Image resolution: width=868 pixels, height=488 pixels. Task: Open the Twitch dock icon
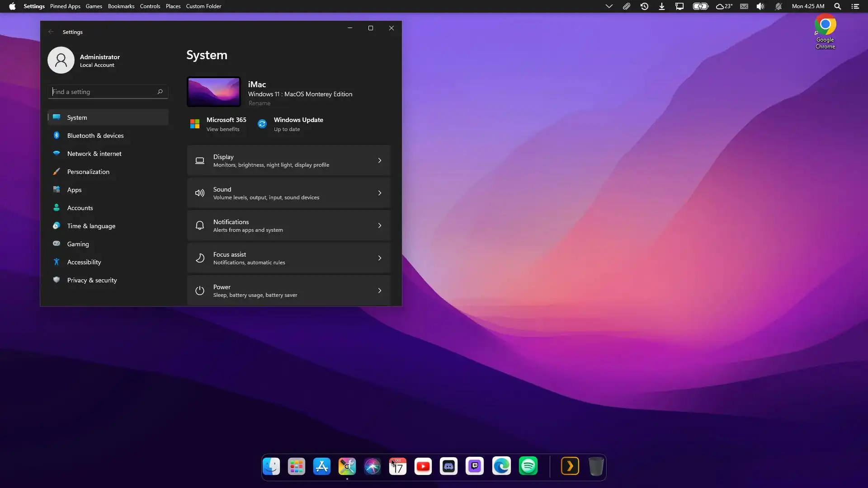pyautogui.click(x=475, y=466)
